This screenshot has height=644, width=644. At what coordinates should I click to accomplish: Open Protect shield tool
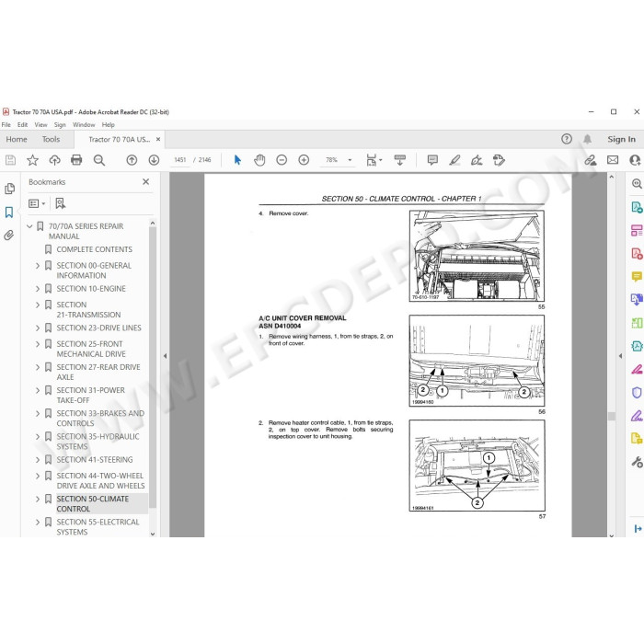[x=637, y=393]
